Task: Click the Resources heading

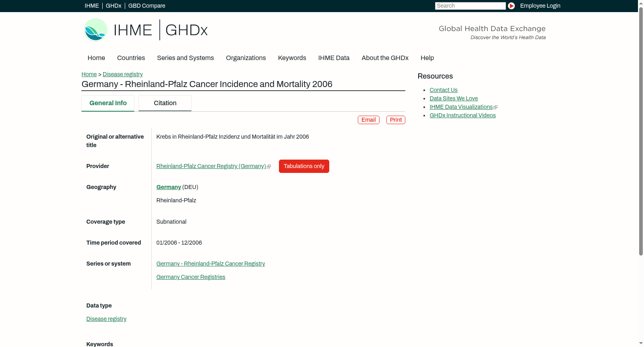Action: [435, 76]
